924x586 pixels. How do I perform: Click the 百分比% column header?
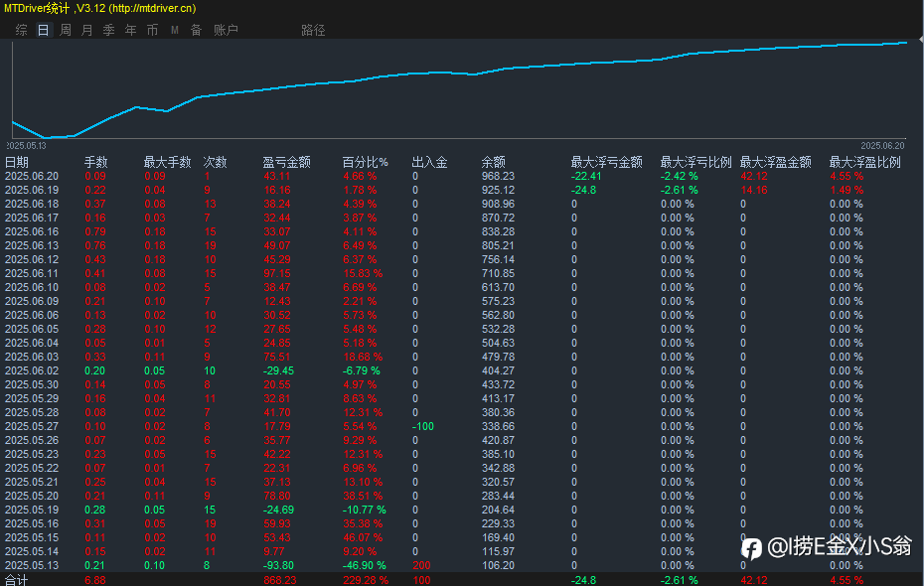click(x=365, y=162)
